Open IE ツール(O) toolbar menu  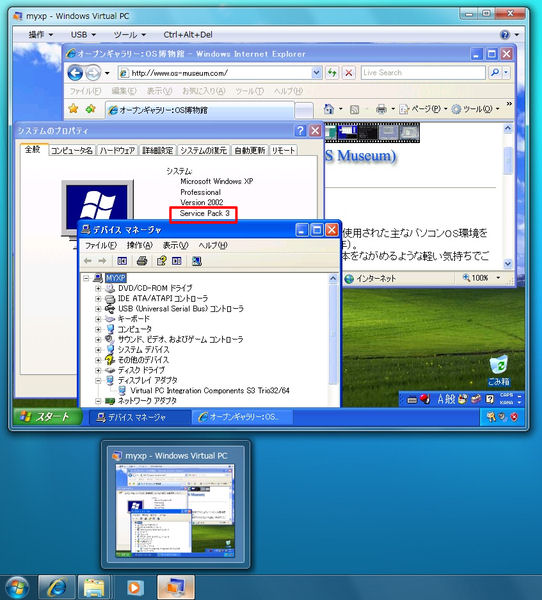click(475, 109)
